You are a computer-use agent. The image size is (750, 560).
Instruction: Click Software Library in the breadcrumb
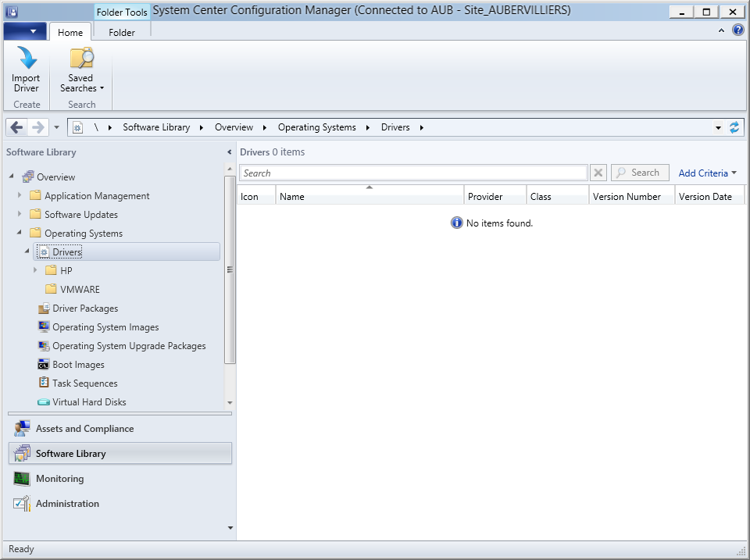[156, 127]
